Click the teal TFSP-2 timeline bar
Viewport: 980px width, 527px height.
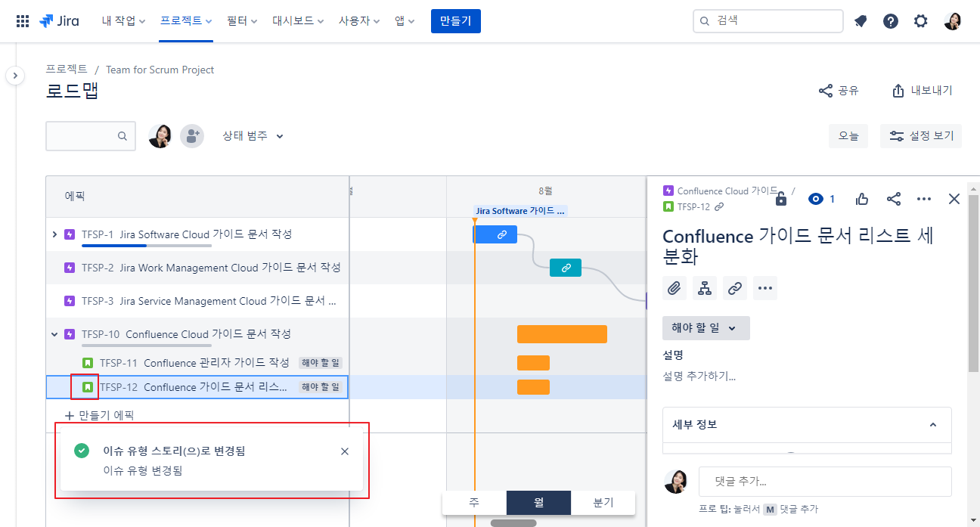coord(566,268)
